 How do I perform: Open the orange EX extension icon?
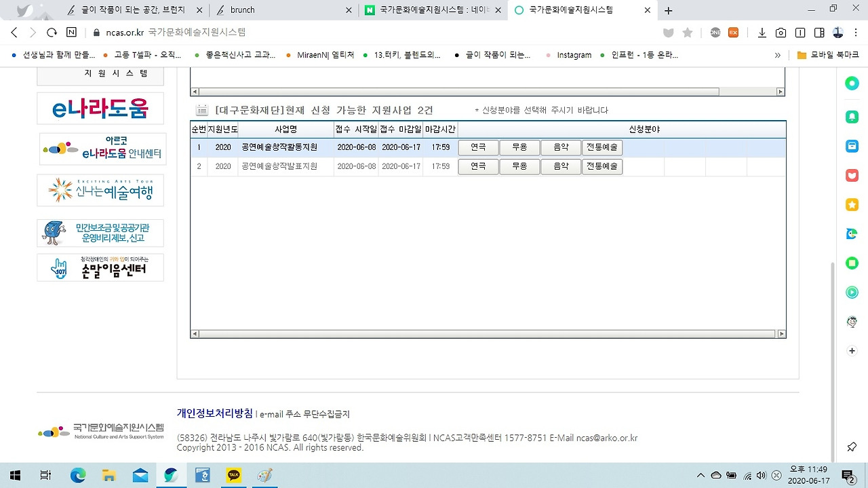733,33
